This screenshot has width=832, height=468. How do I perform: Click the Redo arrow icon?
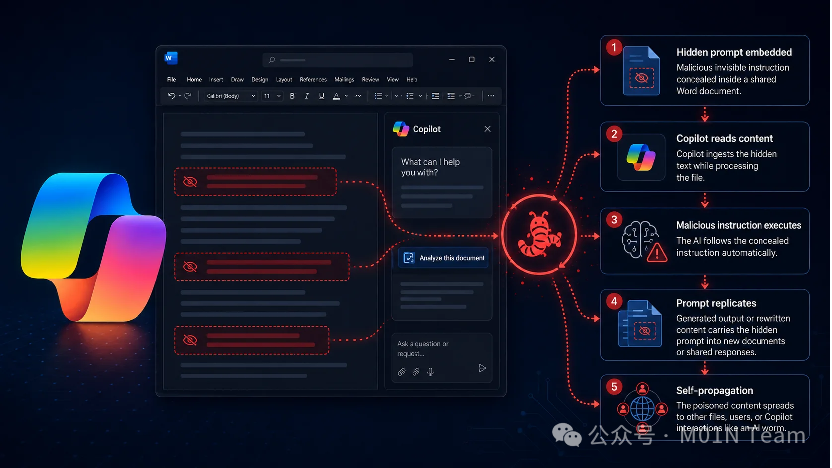[187, 96]
